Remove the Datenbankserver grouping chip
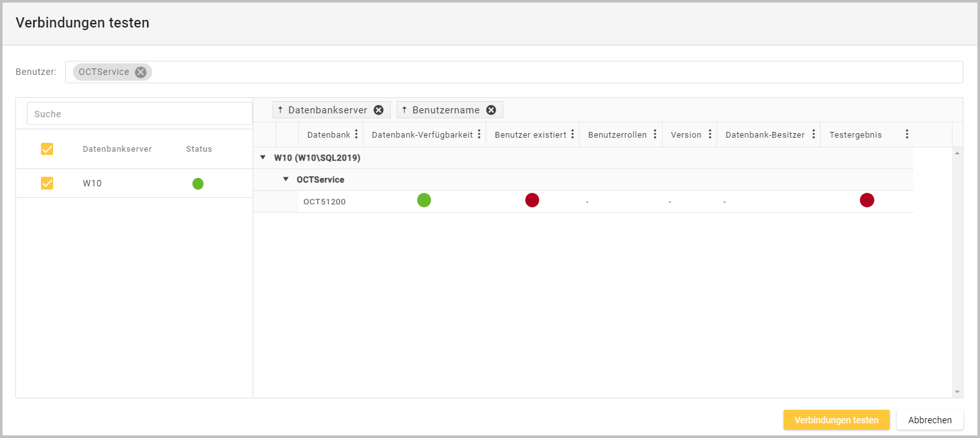This screenshot has width=980, height=438. [x=379, y=110]
